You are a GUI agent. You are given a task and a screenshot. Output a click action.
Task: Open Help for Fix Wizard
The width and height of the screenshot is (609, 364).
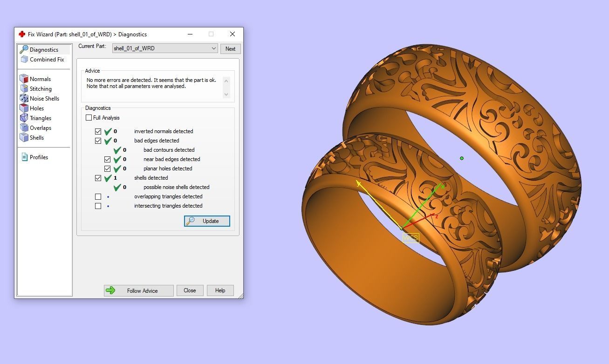click(x=220, y=290)
